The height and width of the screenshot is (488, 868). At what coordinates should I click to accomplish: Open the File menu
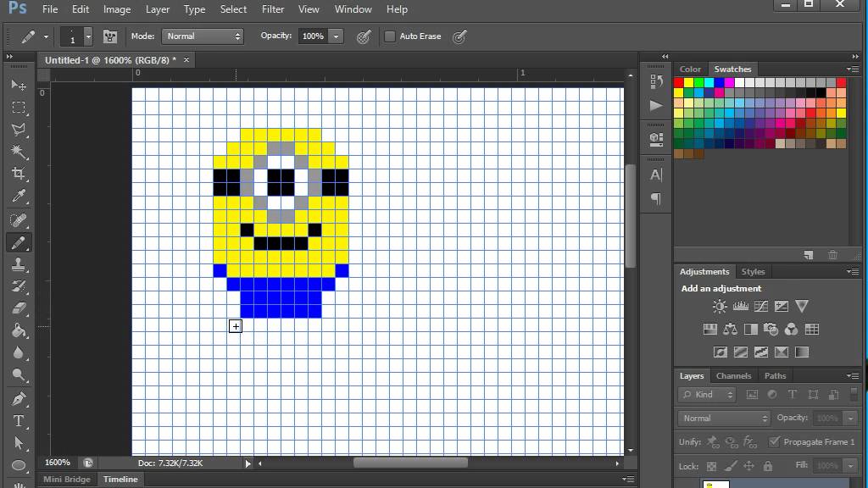coord(50,9)
